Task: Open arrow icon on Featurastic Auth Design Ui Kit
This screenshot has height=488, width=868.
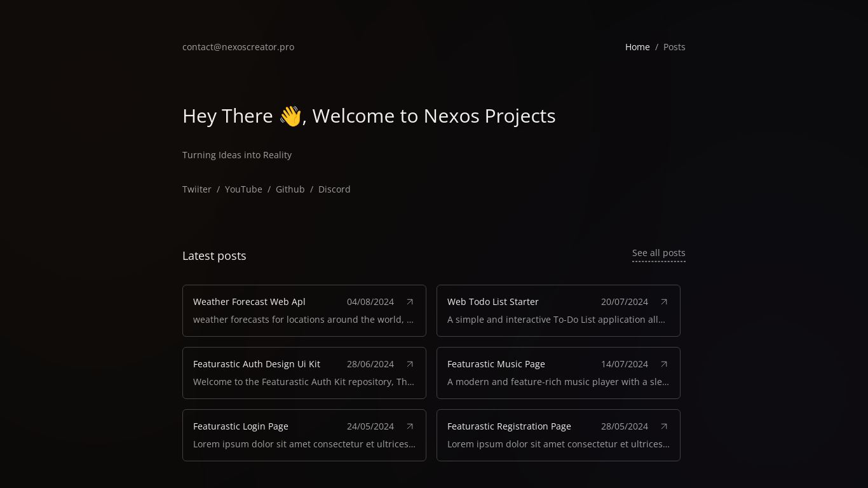Action: click(x=410, y=364)
